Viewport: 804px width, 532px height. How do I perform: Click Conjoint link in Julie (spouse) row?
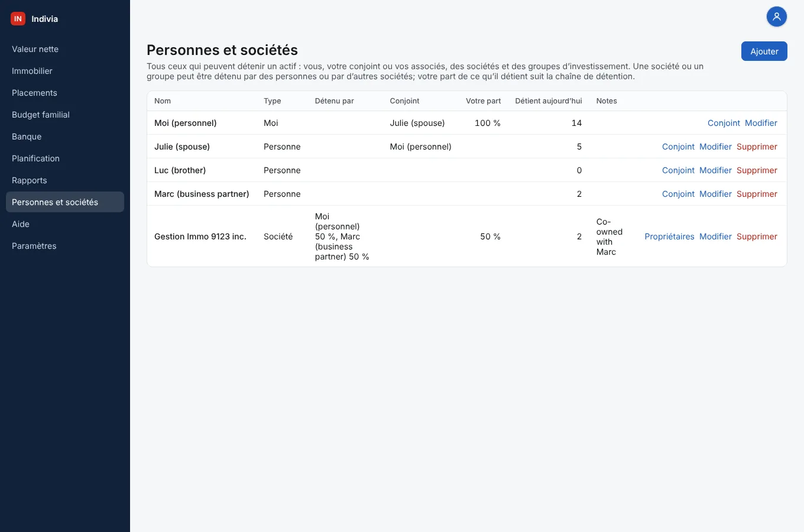pos(678,147)
